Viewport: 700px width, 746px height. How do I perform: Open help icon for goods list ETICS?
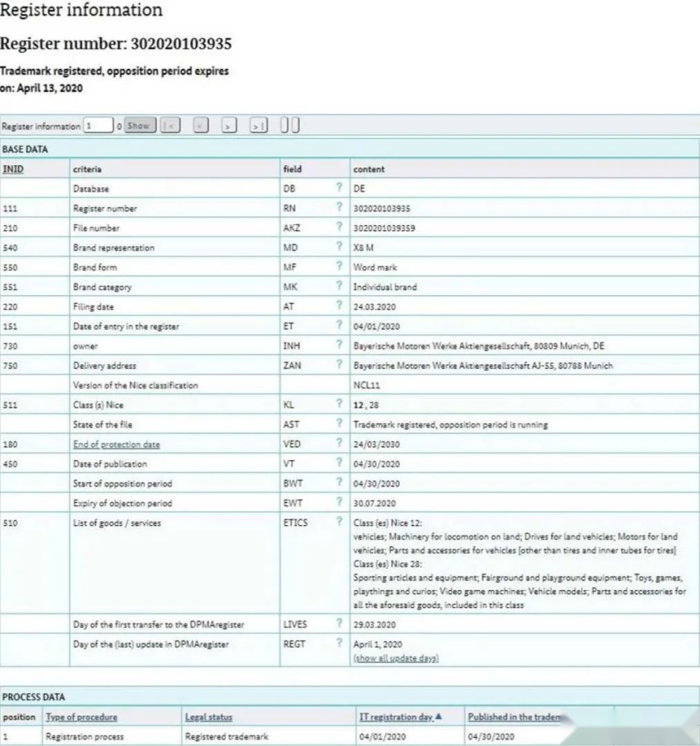point(338,522)
